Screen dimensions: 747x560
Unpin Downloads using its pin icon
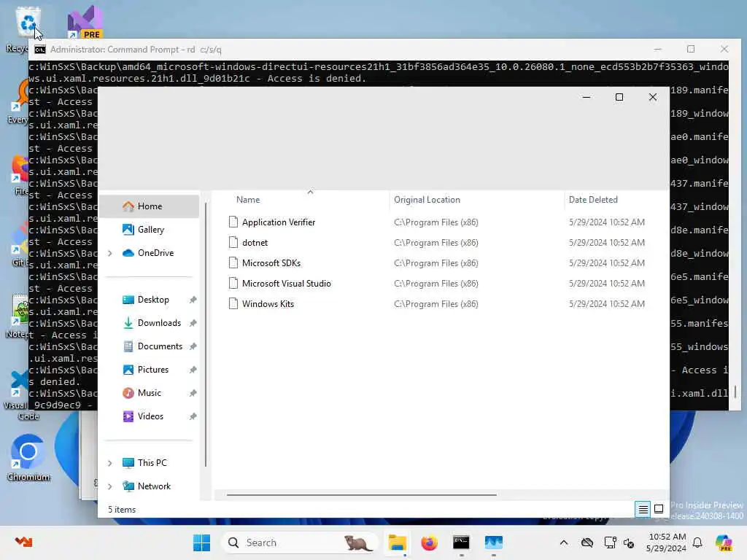pyautogui.click(x=193, y=323)
